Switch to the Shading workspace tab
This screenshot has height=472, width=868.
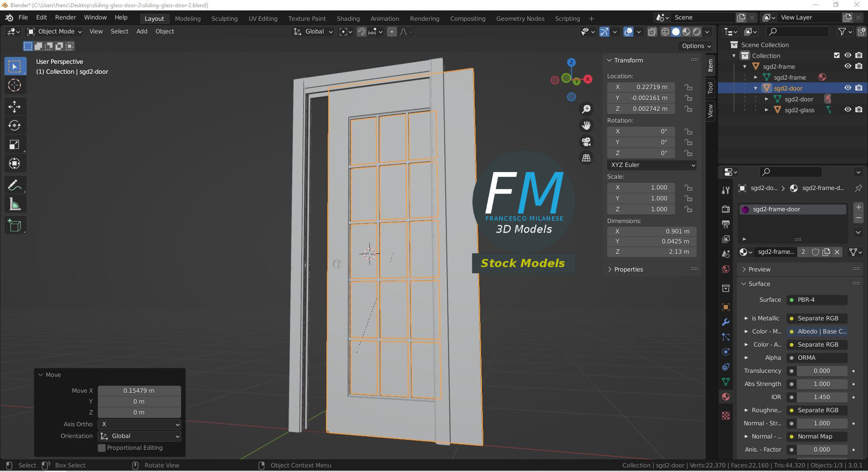pyautogui.click(x=348, y=19)
